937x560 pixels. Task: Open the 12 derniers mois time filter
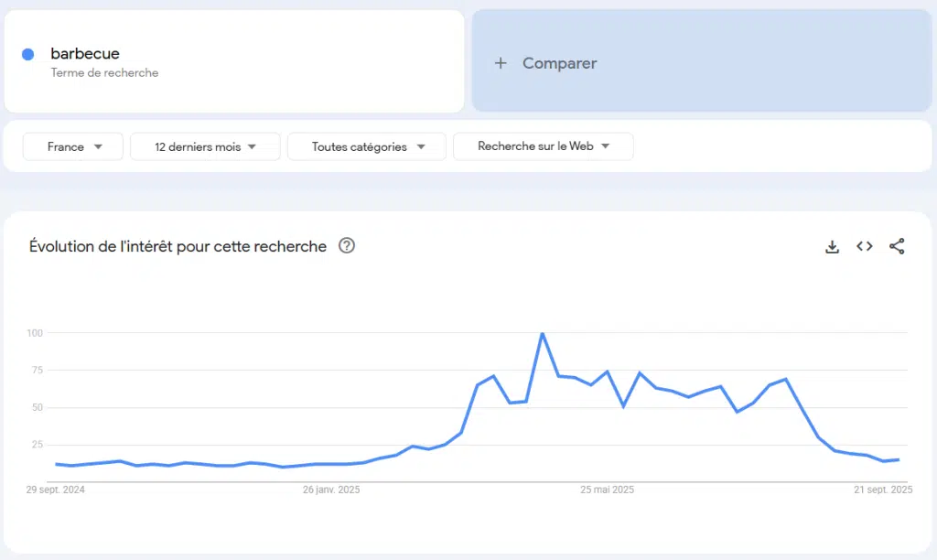click(x=205, y=146)
